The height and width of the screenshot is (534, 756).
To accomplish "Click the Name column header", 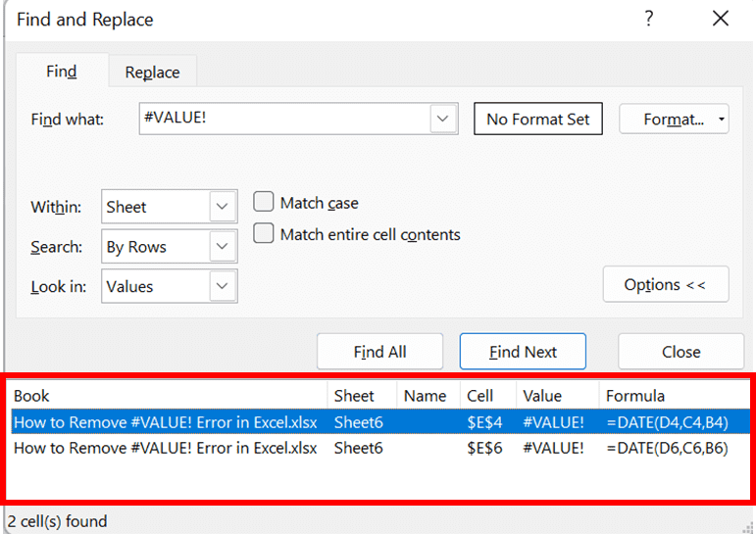I will 428,396.
